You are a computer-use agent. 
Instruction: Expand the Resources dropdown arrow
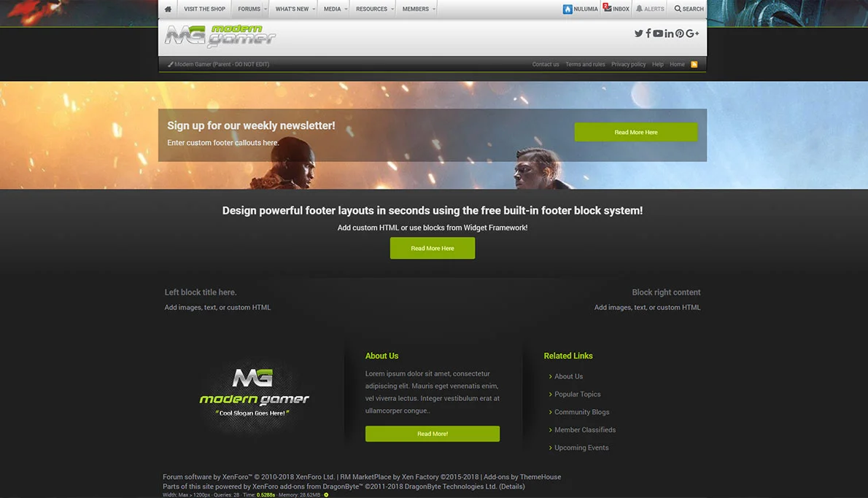[392, 9]
